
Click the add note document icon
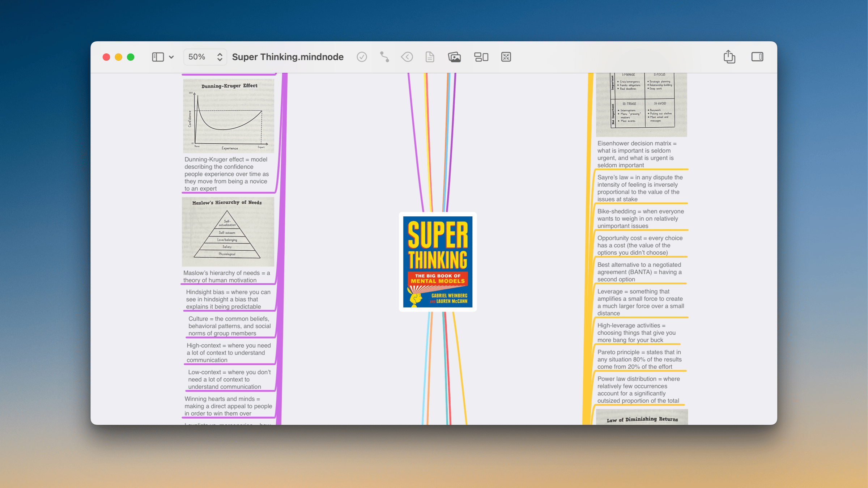click(x=430, y=57)
